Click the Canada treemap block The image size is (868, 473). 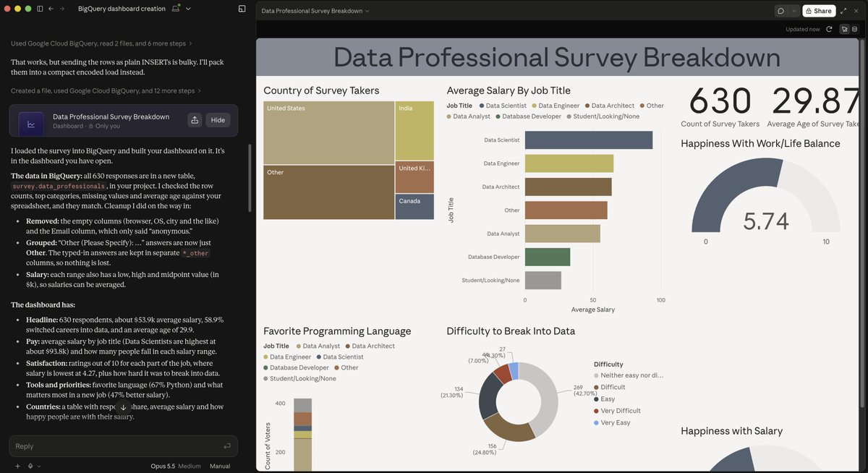click(x=414, y=206)
